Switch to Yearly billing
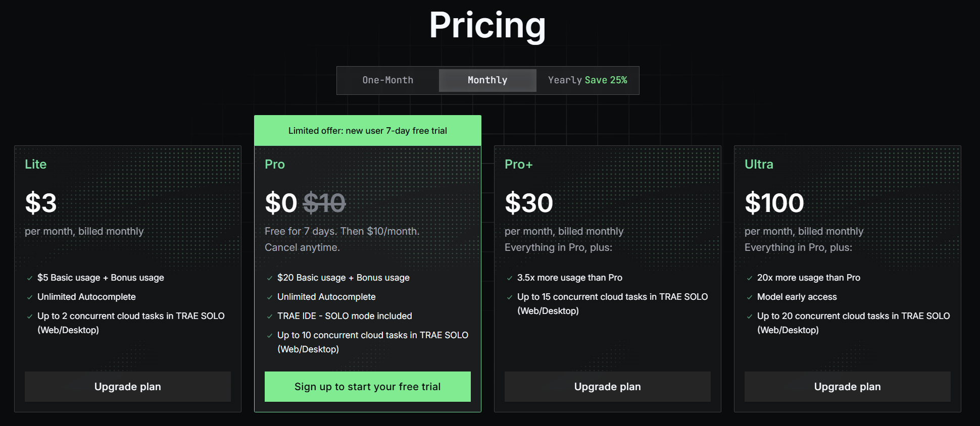Viewport: 980px width, 426px height. tap(565, 80)
